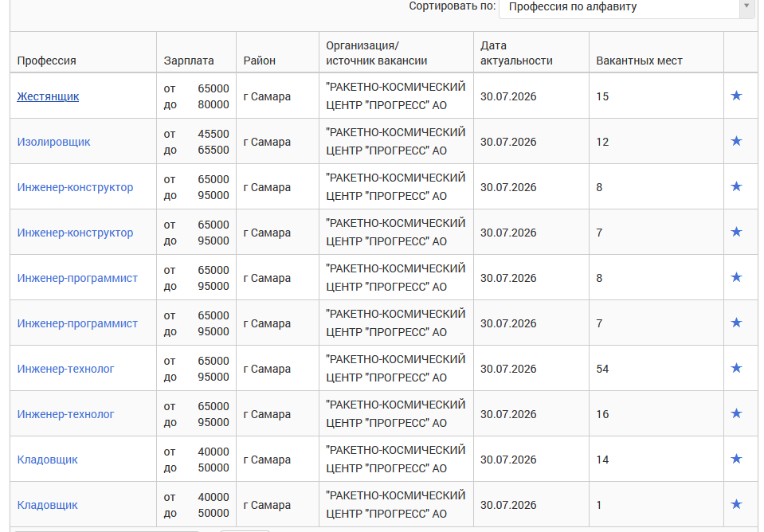Star the Инженер-конструктор vacancy with 8 places

(x=736, y=186)
